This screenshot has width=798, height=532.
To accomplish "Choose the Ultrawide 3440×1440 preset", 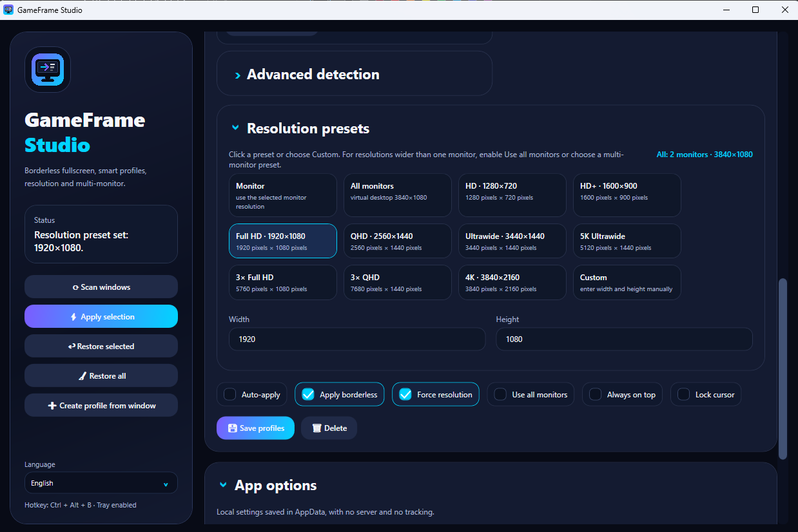I will [x=512, y=241].
